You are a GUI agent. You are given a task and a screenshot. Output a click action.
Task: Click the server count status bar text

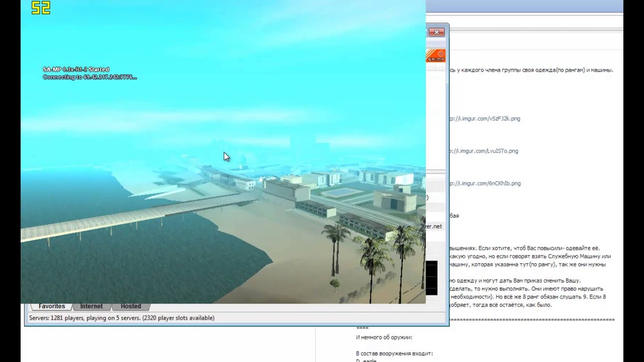pyautogui.click(x=122, y=318)
